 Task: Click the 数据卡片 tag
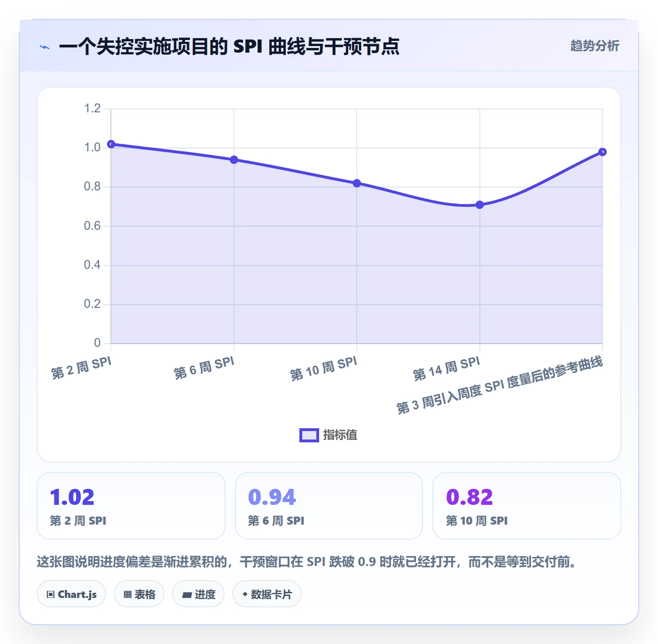pyautogui.click(x=267, y=594)
